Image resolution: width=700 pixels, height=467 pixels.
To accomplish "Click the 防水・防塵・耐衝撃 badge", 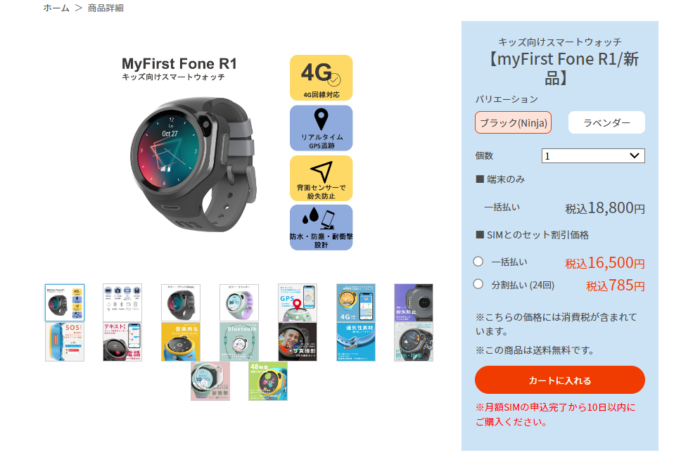I will pyautogui.click(x=321, y=227).
